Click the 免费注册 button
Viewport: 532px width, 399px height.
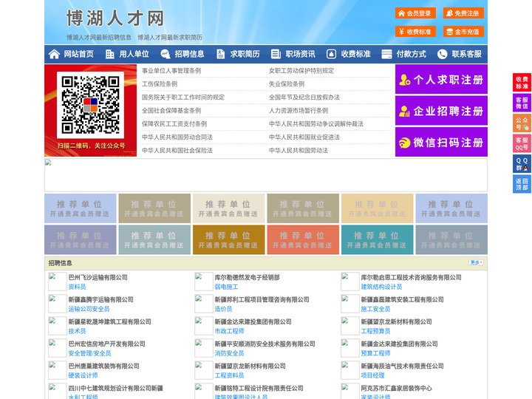(x=463, y=13)
